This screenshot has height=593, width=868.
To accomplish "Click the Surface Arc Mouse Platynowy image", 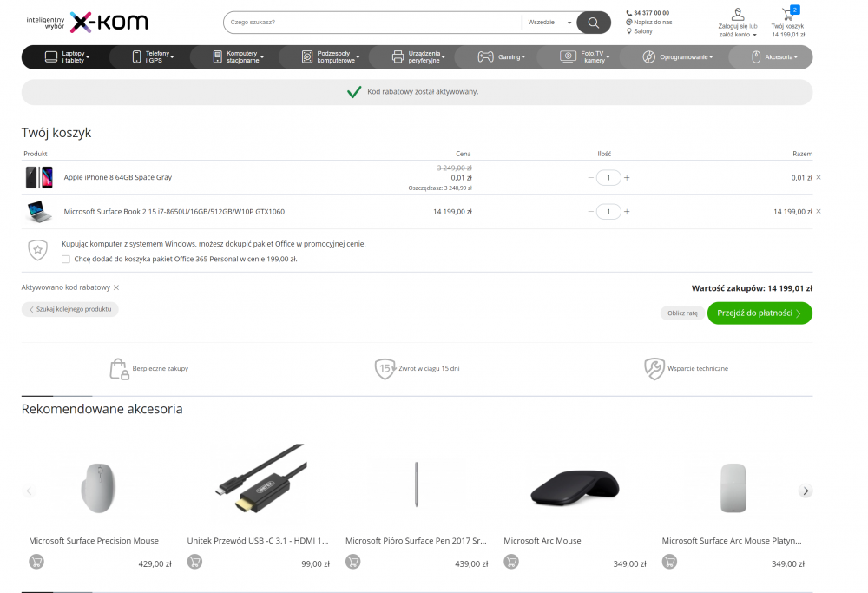I will [733, 488].
